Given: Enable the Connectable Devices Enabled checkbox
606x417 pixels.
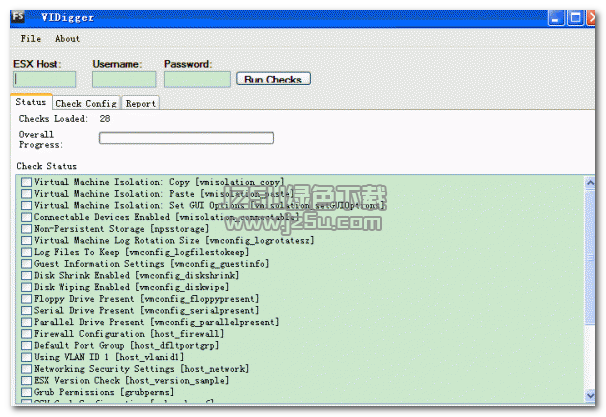Looking at the screenshot, I should (x=26, y=217).
